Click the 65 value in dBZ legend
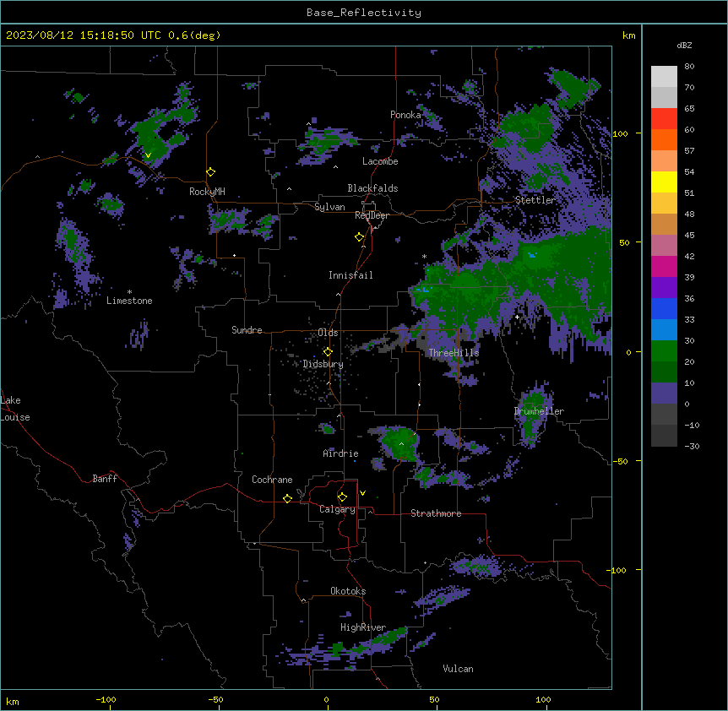 [689, 109]
